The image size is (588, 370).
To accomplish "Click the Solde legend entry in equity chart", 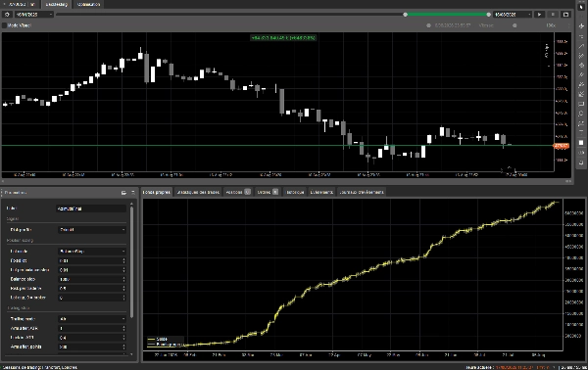I will pyautogui.click(x=158, y=339).
